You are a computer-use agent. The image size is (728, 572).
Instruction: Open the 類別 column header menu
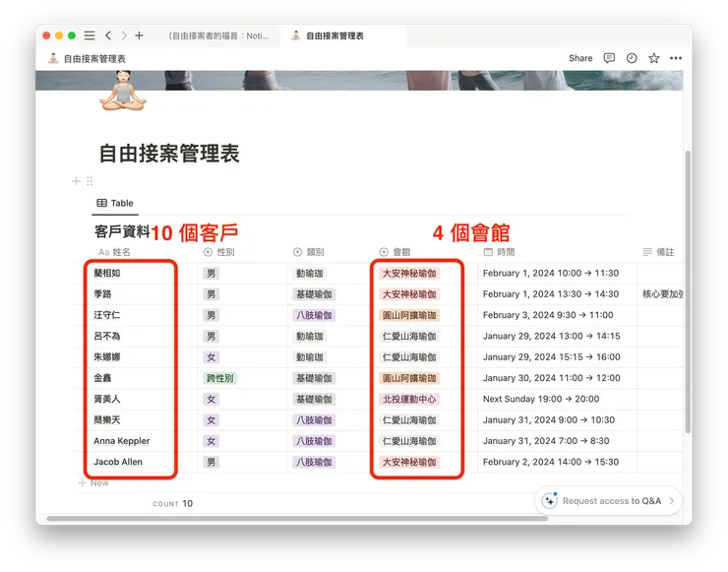pyautogui.click(x=309, y=252)
